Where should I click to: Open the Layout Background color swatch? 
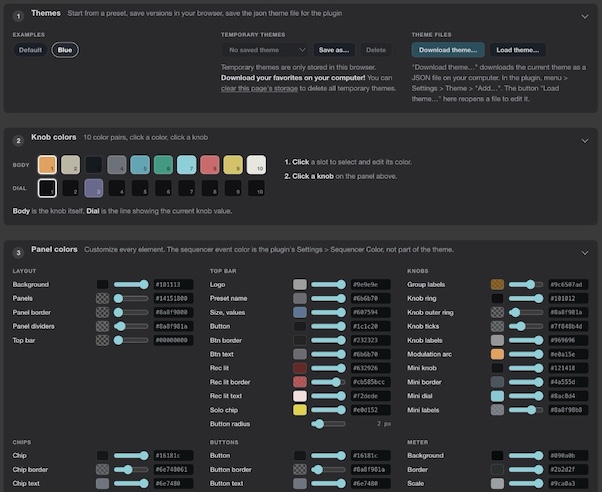(102, 285)
